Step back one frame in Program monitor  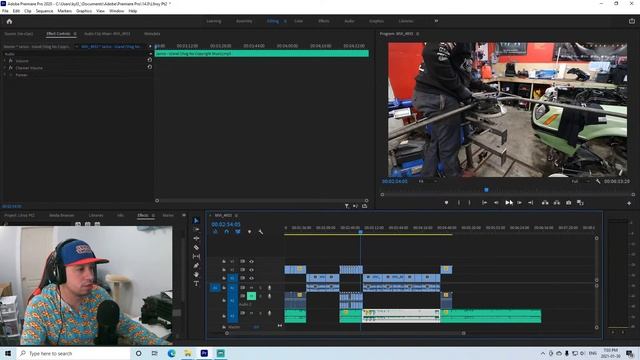pyautogui.click(x=496, y=202)
